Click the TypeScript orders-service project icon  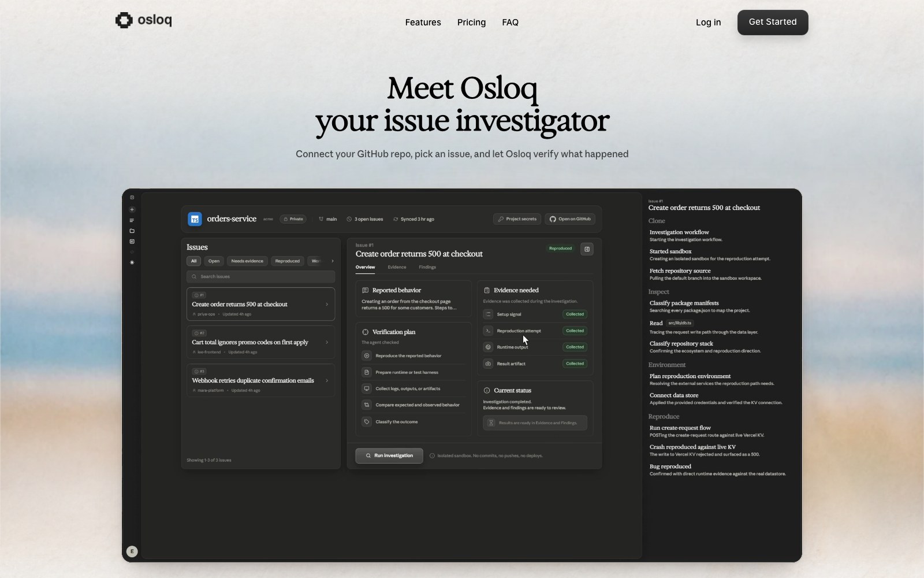(195, 219)
